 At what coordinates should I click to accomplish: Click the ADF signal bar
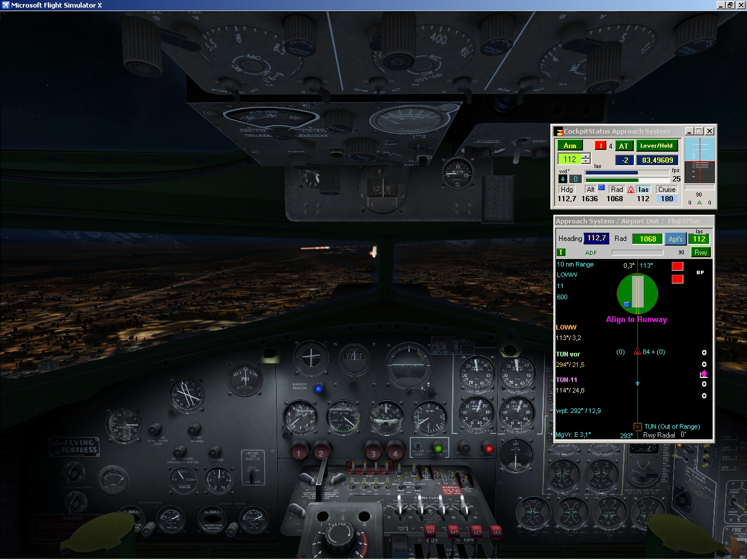pos(637,253)
